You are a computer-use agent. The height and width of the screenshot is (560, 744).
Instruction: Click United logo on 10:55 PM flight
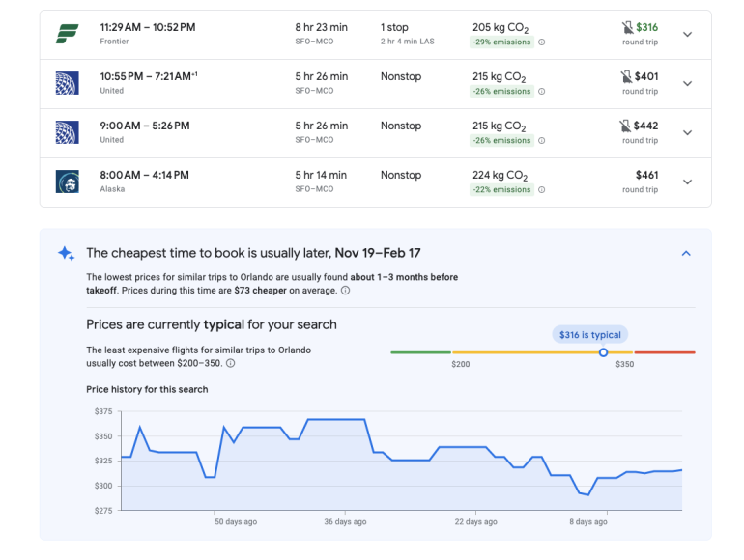(67, 83)
